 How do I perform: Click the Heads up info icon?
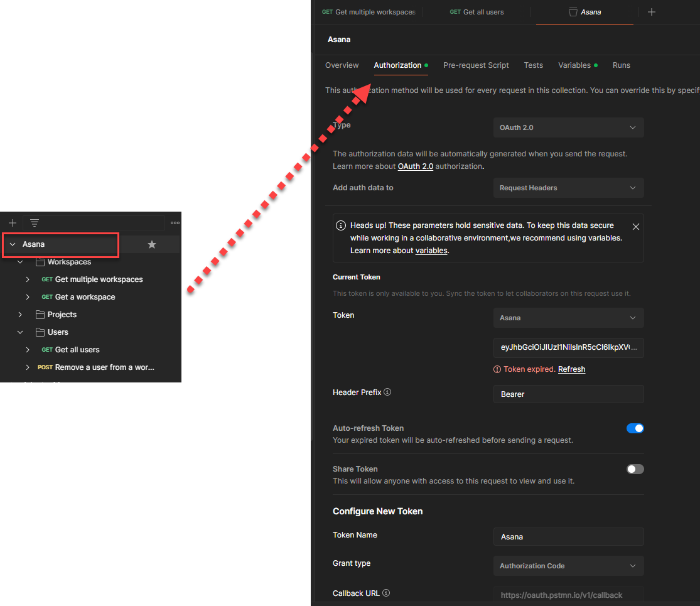[341, 225]
